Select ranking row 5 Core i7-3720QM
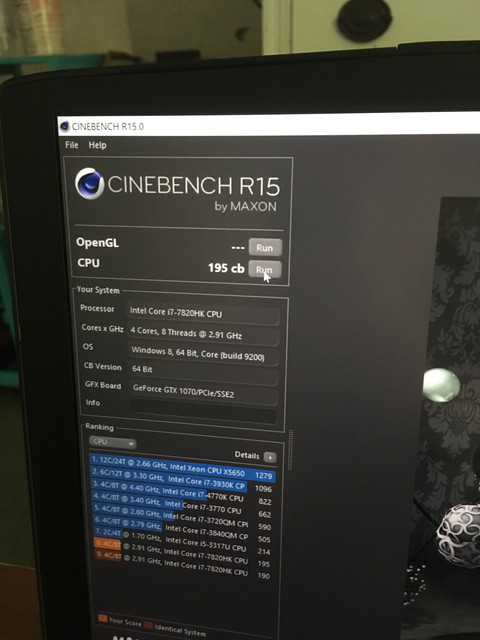This screenshot has width=480, height=640. coord(182,519)
